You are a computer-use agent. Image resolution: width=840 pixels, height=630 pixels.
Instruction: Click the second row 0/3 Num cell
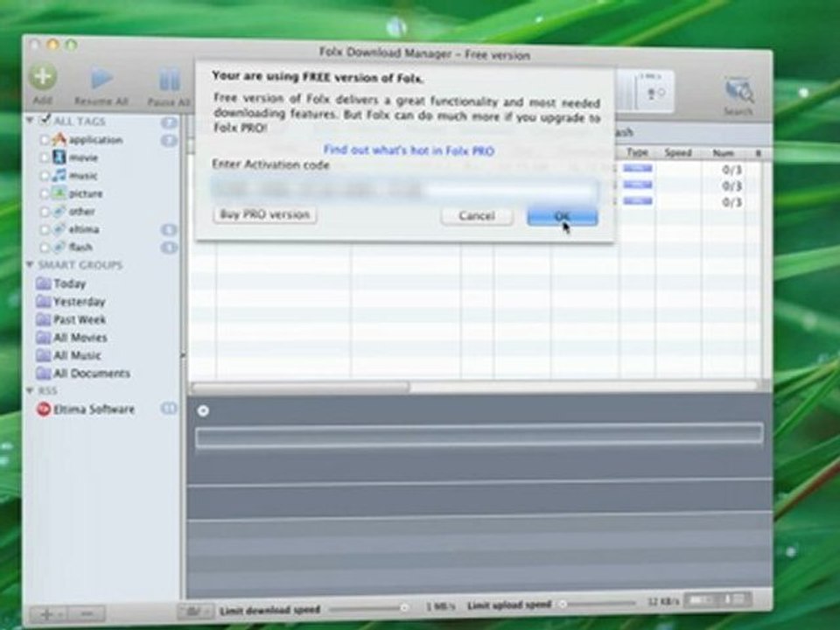(x=731, y=186)
